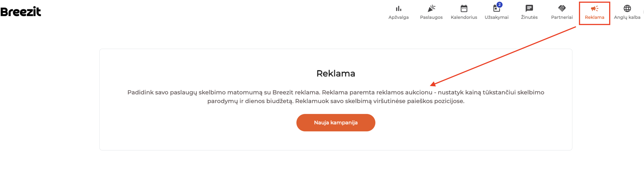
Task: Switch to the Kalendorius menu label
Action: 464,17
